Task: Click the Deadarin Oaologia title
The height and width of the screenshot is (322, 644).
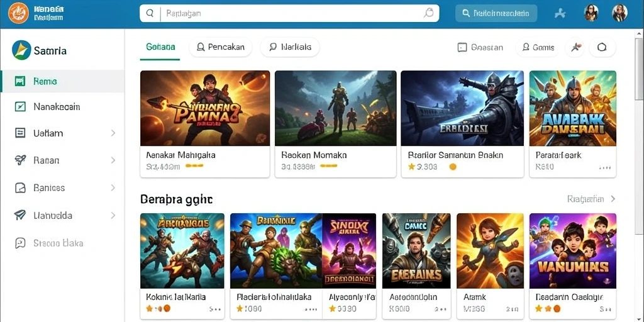Action: [569, 297]
